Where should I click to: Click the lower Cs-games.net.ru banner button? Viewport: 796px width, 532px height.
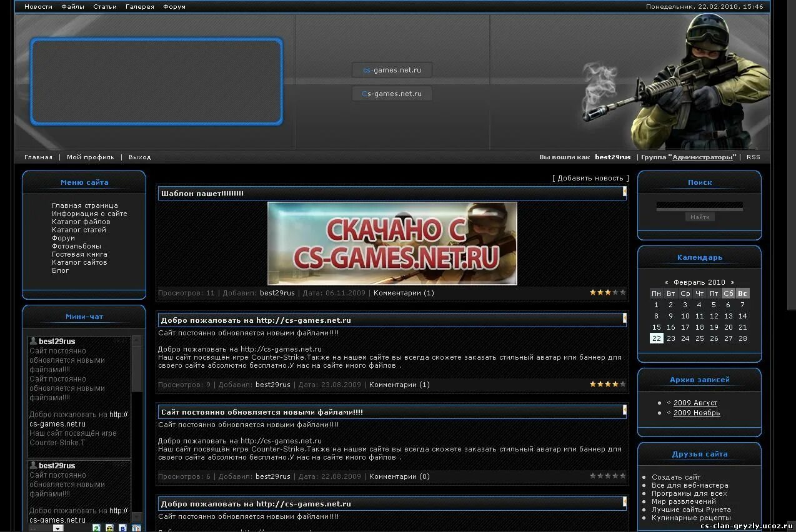click(x=392, y=94)
